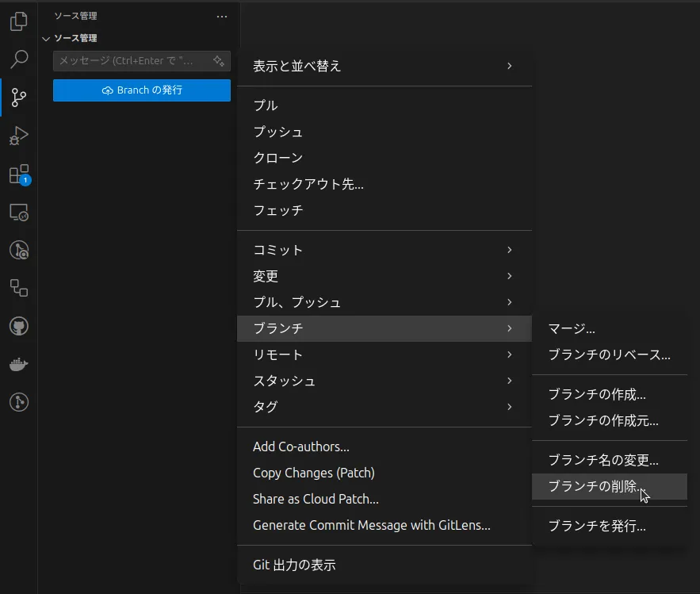Open the Extensions view icon
Viewport: 700px width, 594px height.
click(18, 174)
